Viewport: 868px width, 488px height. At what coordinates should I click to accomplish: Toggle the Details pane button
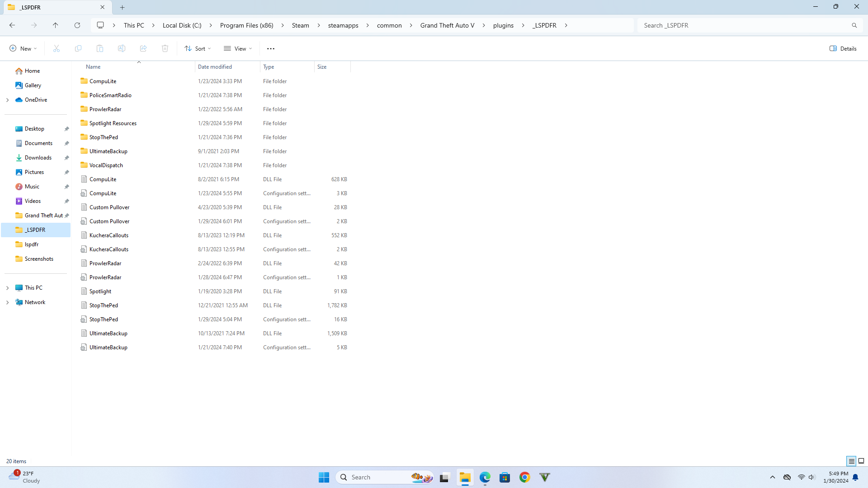(x=843, y=48)
